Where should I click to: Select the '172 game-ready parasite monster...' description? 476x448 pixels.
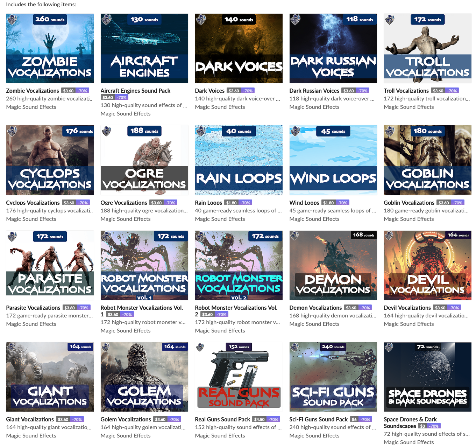pos(50,316)
